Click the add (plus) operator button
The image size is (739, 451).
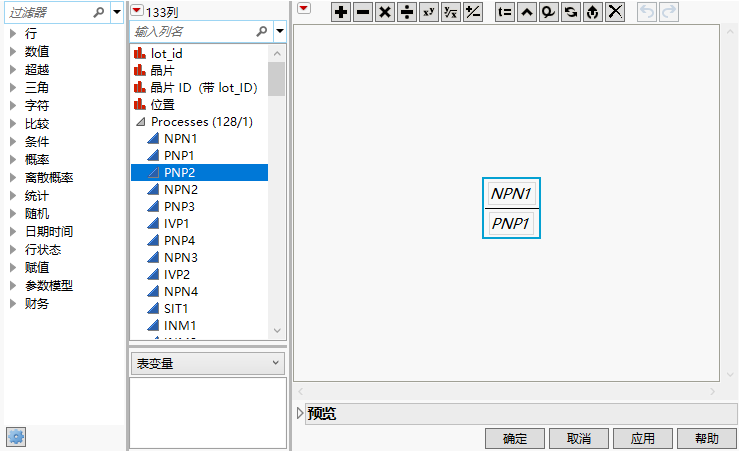click(341, 12)
